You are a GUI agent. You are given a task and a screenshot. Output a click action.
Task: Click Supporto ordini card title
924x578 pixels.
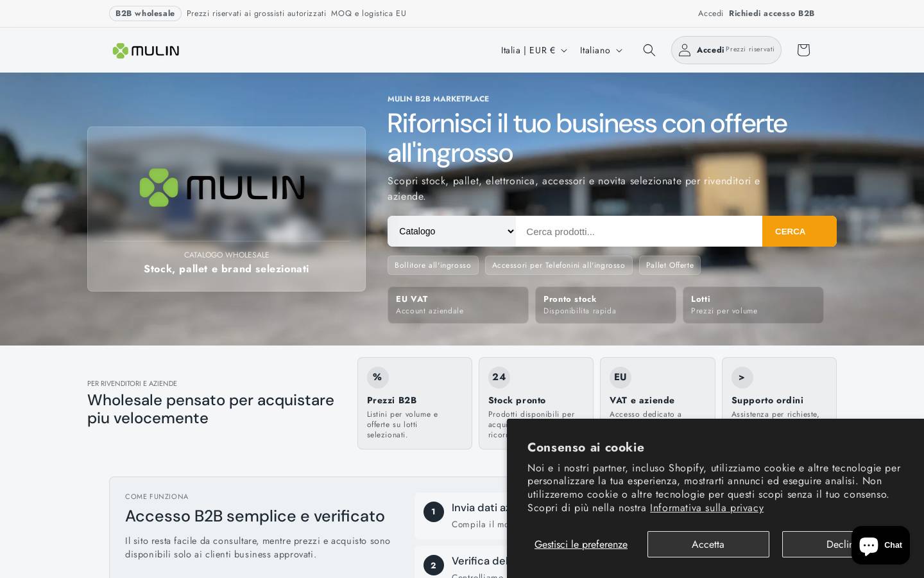point(767,400)
